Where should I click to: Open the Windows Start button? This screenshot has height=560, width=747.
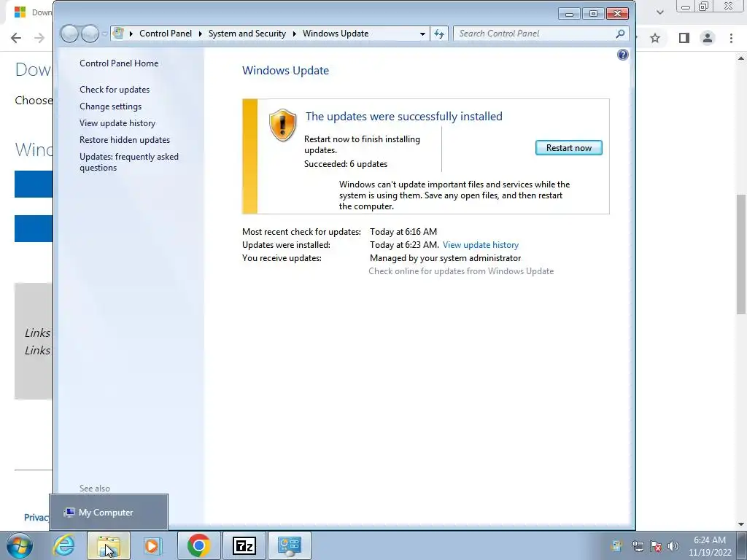pyautogui.click(x=20, y=545)
